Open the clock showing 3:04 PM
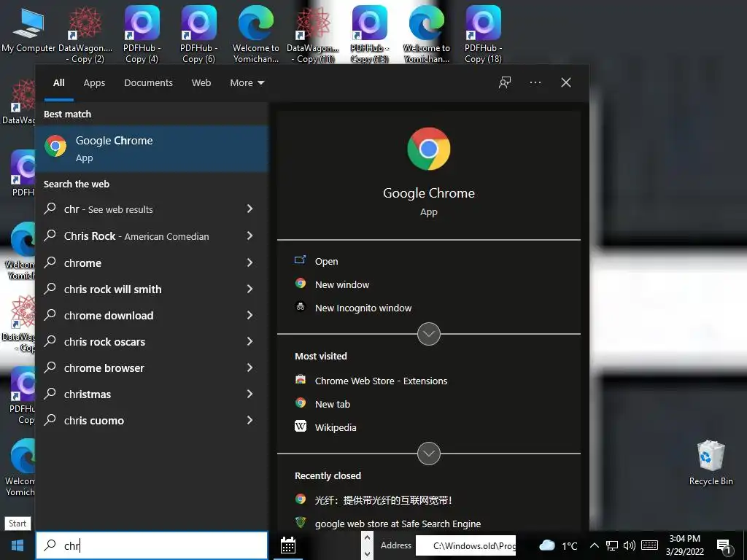 (x=684, y=545)
